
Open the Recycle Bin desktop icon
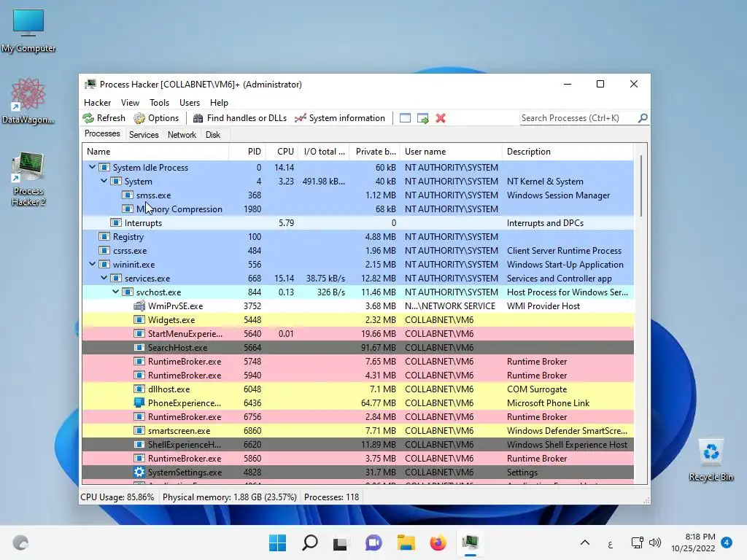[711, 460]
